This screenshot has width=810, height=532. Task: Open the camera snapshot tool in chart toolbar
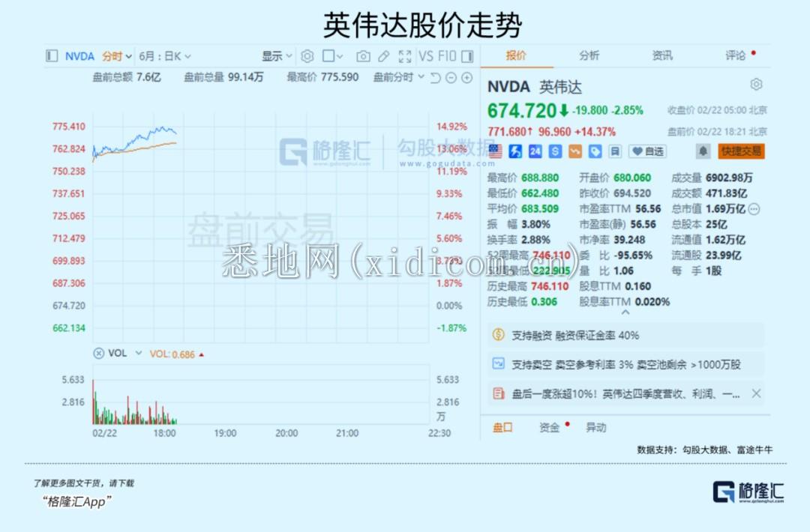(x=363, y=55)
